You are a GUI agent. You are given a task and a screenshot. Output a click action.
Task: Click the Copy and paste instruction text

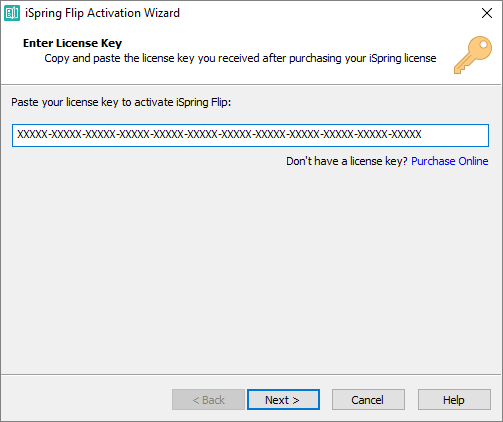[240, 58]
